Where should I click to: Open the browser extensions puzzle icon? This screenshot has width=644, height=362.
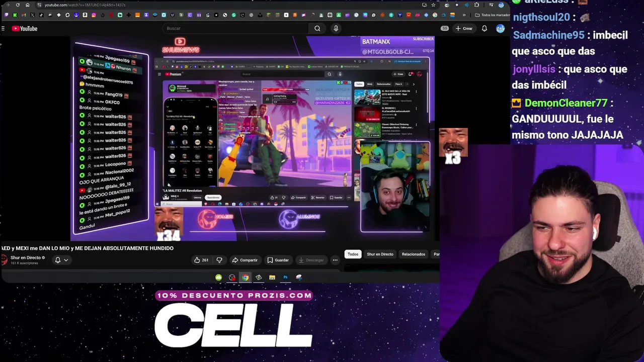point(476,5)
